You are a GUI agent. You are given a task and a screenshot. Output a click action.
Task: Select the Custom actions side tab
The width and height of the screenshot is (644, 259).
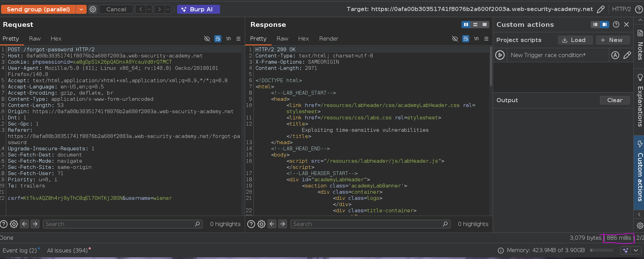(x=639, y=172)
